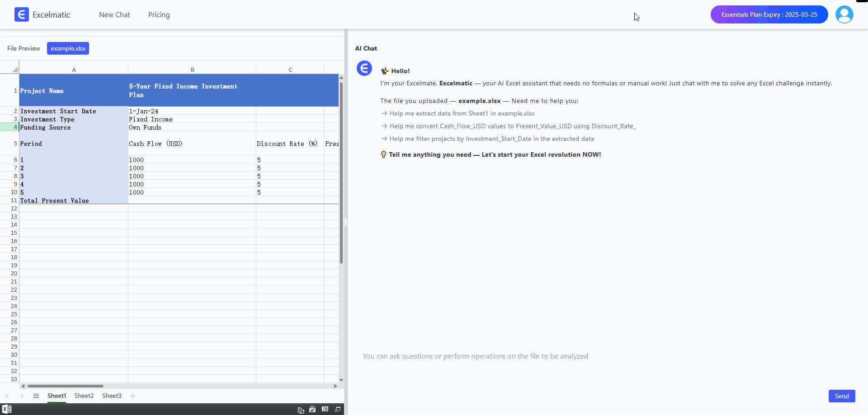Click the Essentials Plan Expiry button
Image resolution: width=868 pixels, height=415 pixels.
(x=769, y=14)
